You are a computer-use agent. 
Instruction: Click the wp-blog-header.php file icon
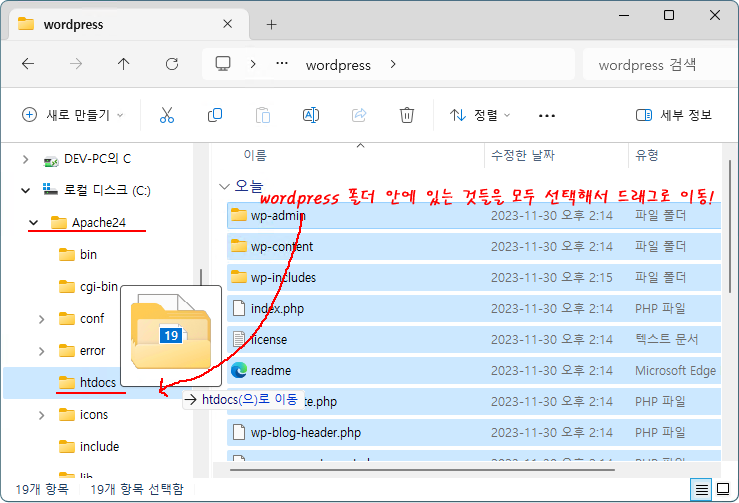(x=239, y=432)
